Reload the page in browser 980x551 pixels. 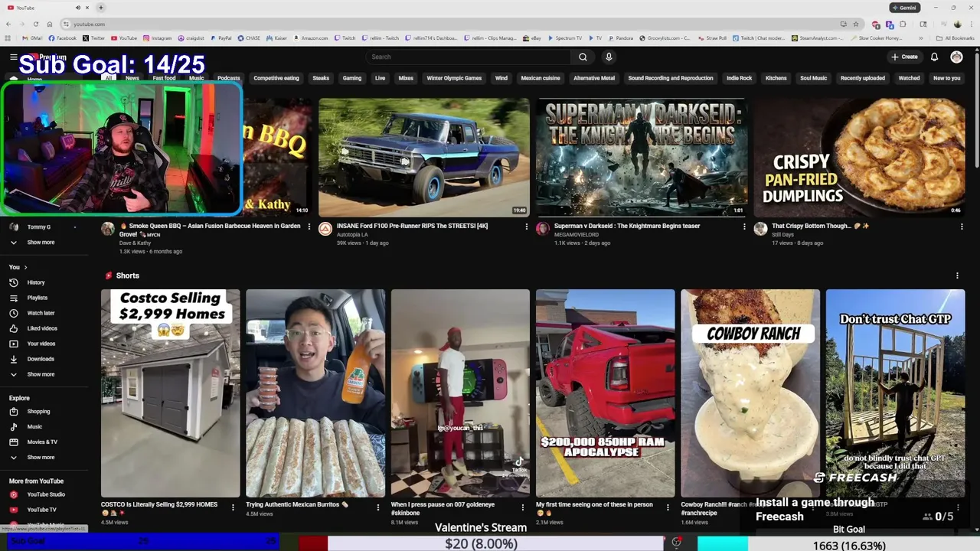click(x=35, y=24)
